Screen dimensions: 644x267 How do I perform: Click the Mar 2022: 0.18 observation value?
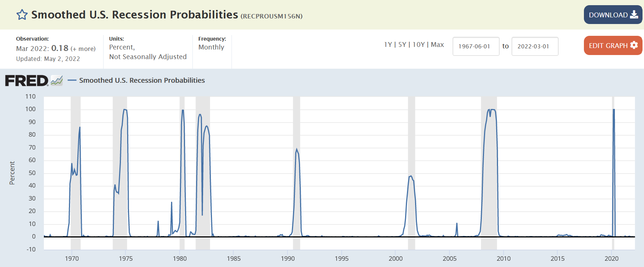pos(42,48)
